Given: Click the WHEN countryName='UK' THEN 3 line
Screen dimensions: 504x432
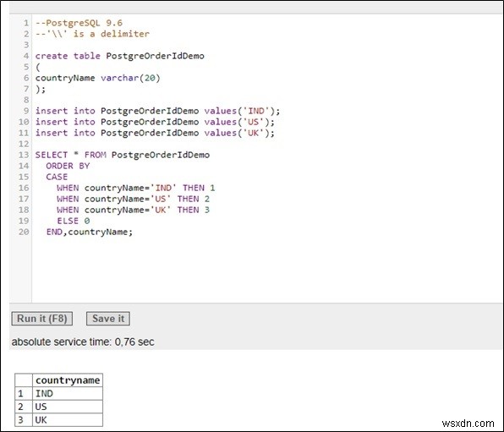Looking at the screenshot, I should [x=133, y=210].
